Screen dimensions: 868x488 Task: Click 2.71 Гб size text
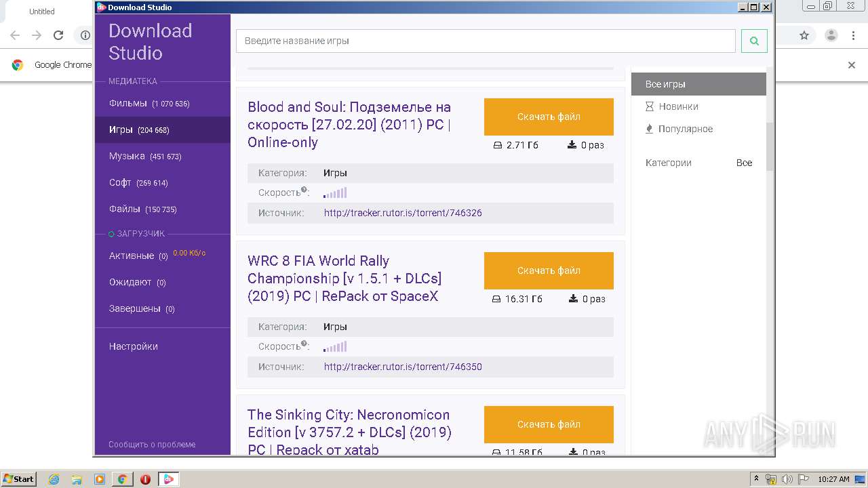pyautogui.click(x=522, y=145)
